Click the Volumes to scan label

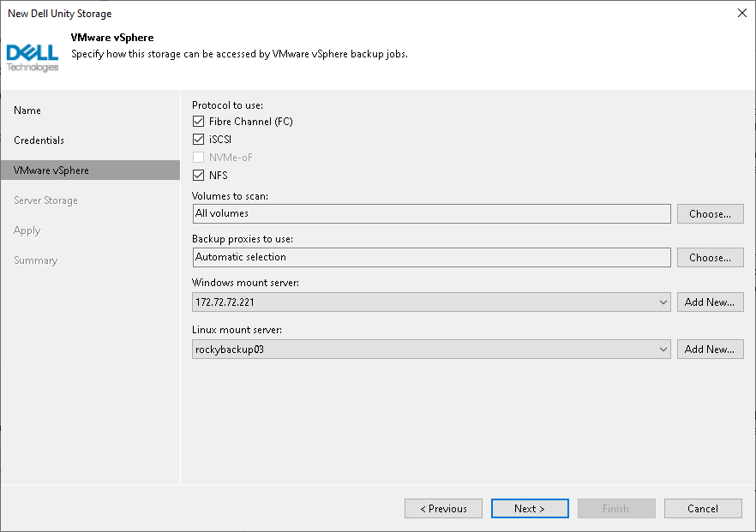[230, 196]
